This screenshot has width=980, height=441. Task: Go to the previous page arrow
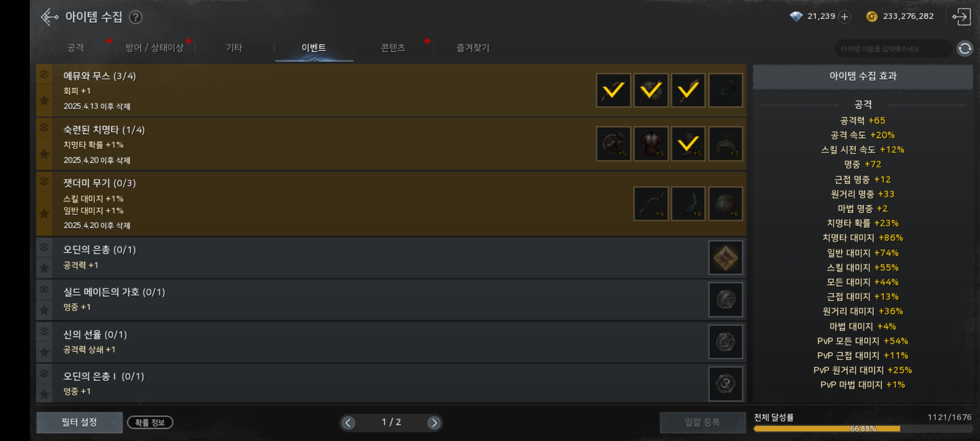[348, 423]
